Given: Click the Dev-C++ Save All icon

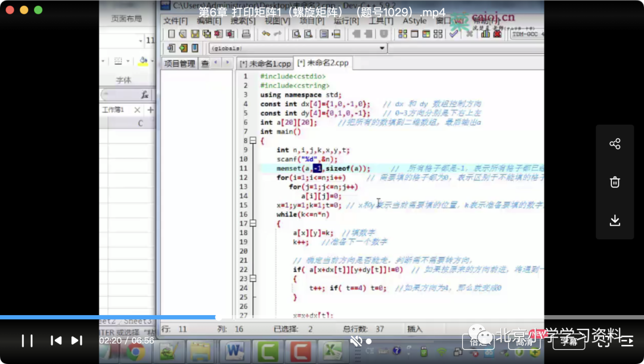Looking at the screenshot, I should 206,34.
